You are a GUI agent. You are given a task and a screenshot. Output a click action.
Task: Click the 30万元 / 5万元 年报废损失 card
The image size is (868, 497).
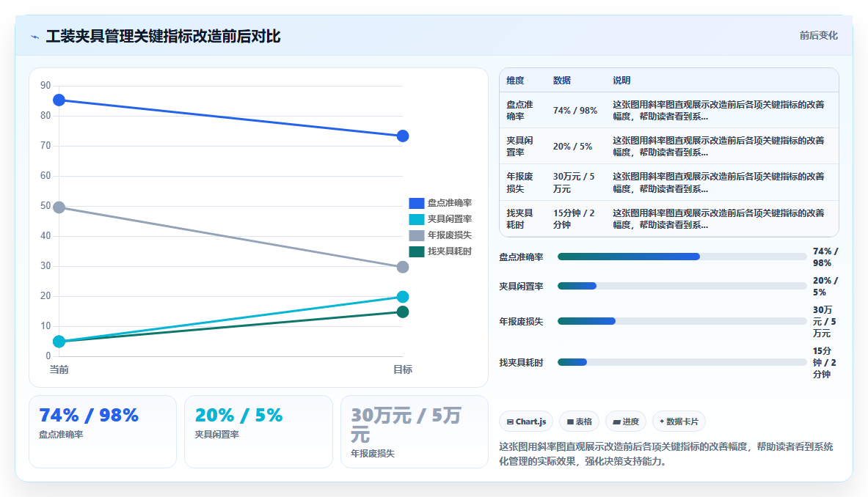click(x=414, y=432)
